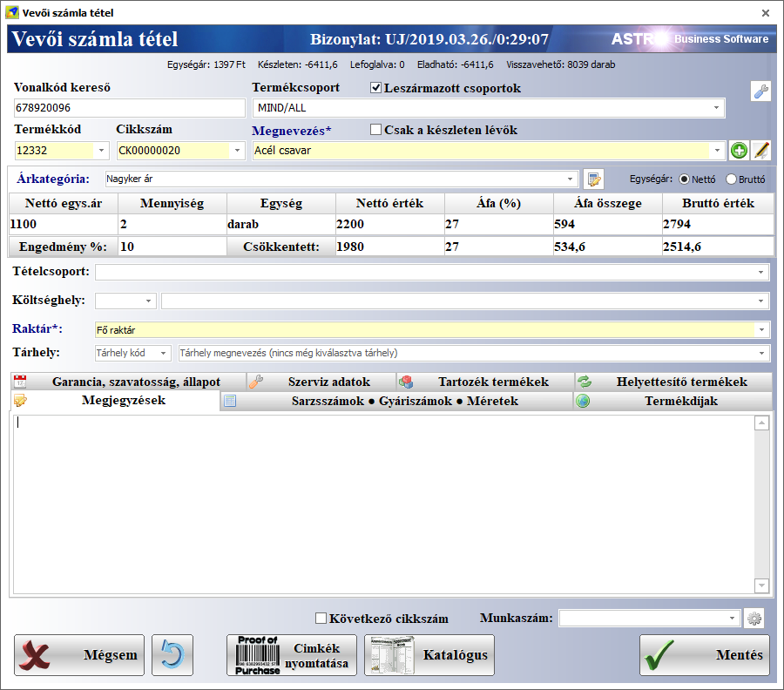Switch to Tartozék termékek tab
784x690 pixels.
(x=486, y=382)
